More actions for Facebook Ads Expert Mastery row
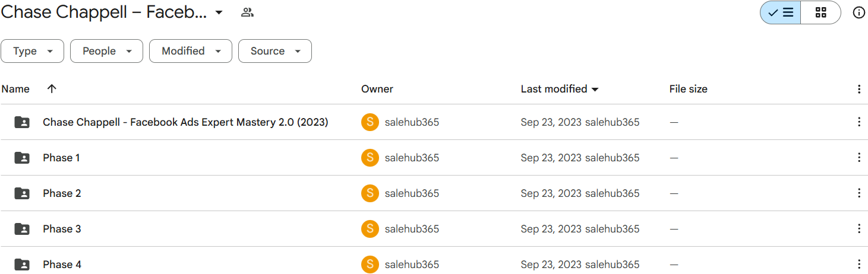 (858, 122)
